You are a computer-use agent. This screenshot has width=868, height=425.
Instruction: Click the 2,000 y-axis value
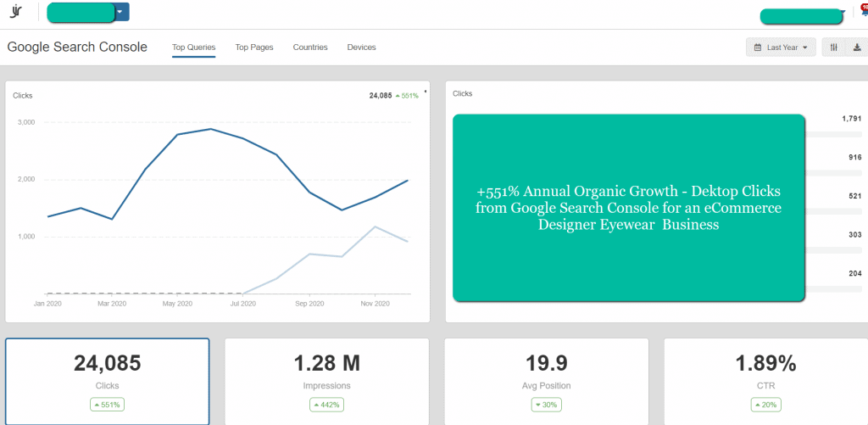[x=25, y=180]
